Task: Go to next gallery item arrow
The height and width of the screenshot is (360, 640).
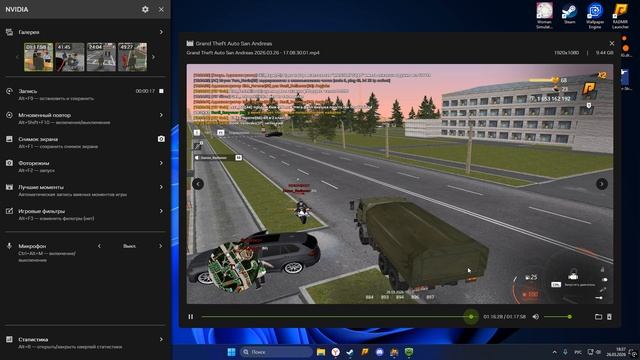Action: coord(602,184)
